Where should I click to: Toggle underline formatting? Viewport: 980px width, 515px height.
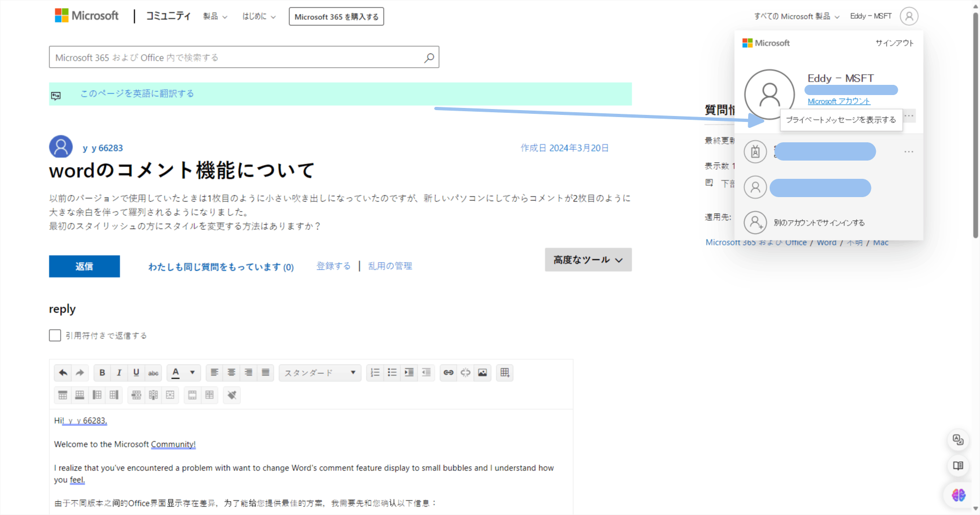point(136,373)
